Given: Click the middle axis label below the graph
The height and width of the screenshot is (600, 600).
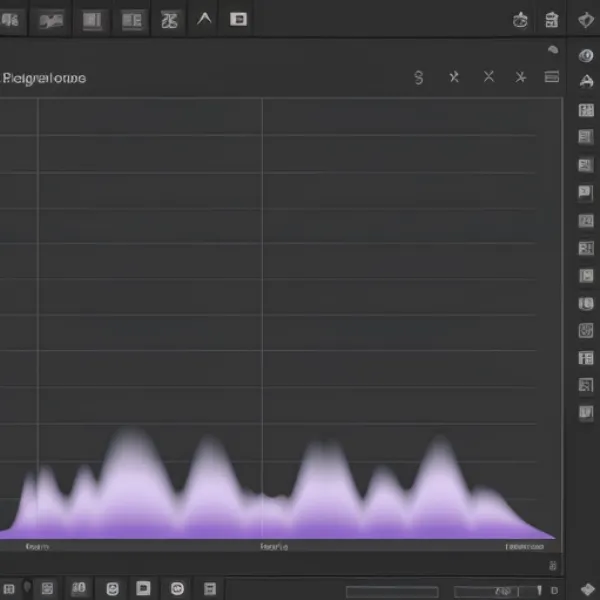Looking at the screenshot, I should click(273, 547).
